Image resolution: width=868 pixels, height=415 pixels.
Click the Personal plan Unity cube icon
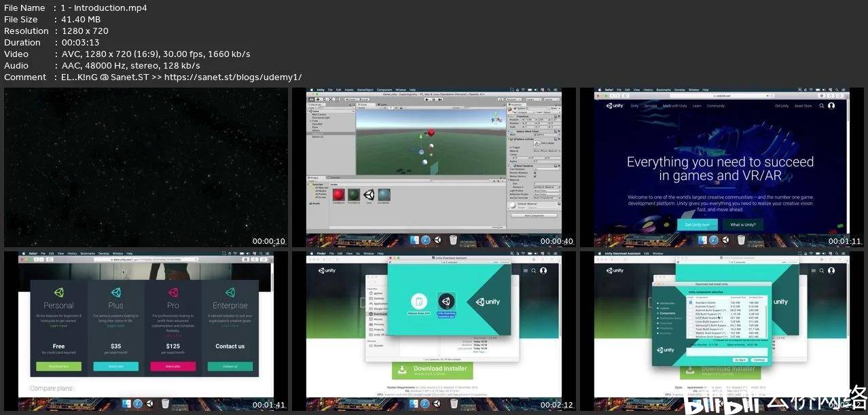point(59,293)
